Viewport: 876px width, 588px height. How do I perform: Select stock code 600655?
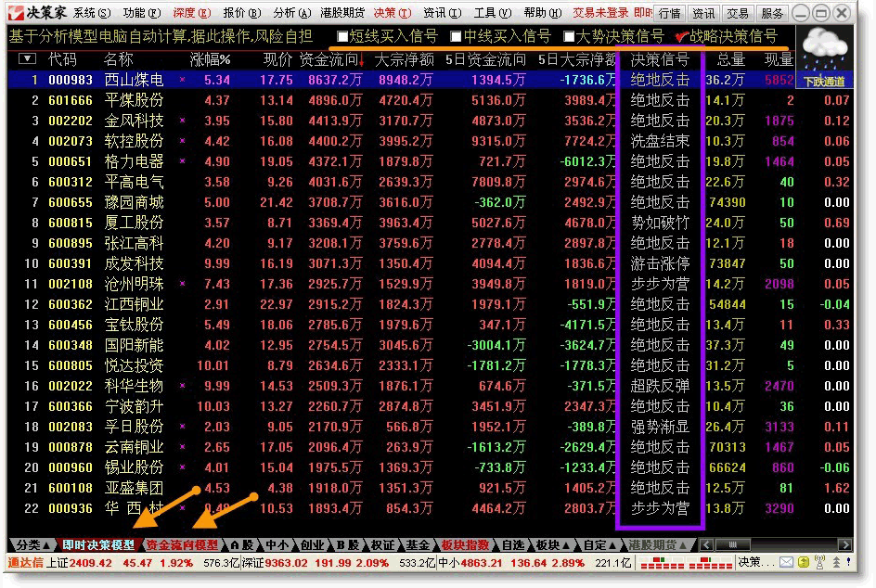71,202
